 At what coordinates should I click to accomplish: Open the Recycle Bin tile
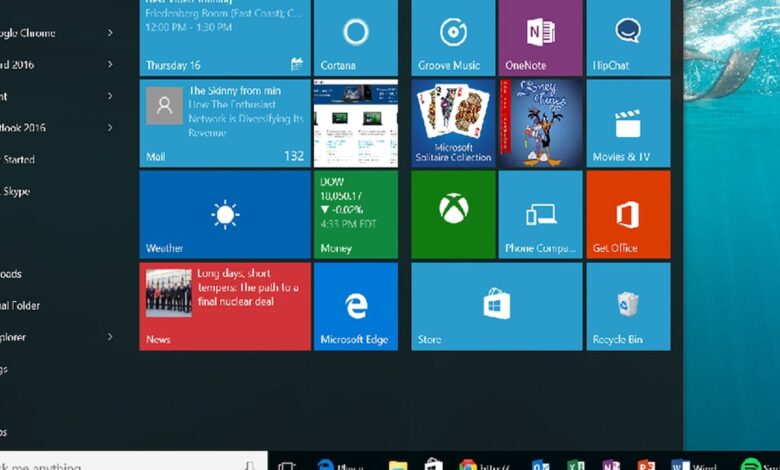tap(628, 306)
